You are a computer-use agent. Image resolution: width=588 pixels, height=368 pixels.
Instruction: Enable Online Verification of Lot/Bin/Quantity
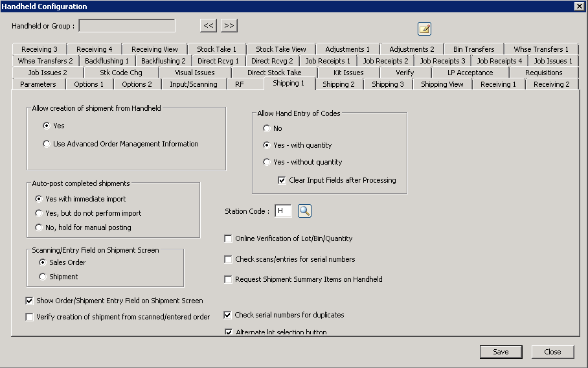(x=228, y=238)
